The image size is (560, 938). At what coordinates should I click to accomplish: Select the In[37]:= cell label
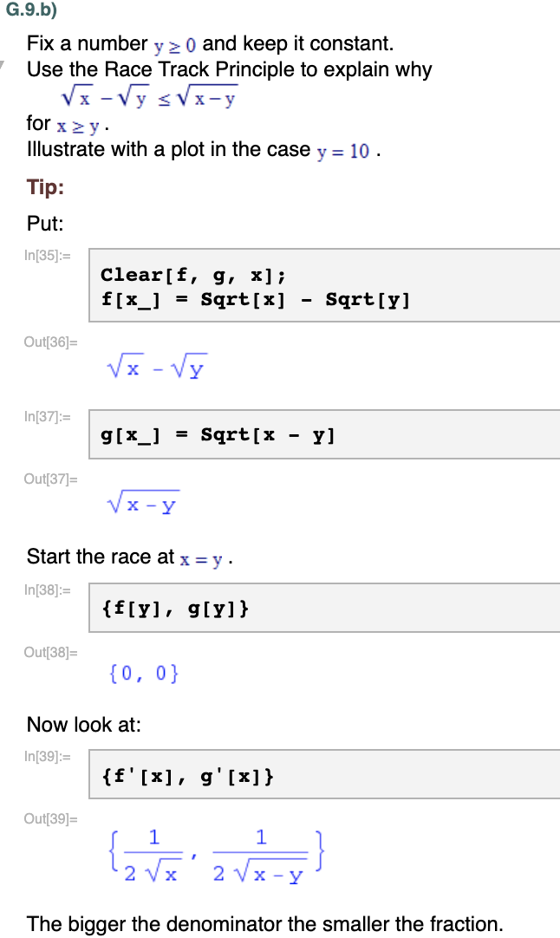48,416
